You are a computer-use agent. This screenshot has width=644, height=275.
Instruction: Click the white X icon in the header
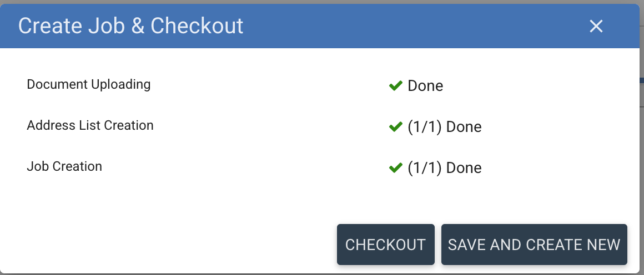(x=596, y=26)
